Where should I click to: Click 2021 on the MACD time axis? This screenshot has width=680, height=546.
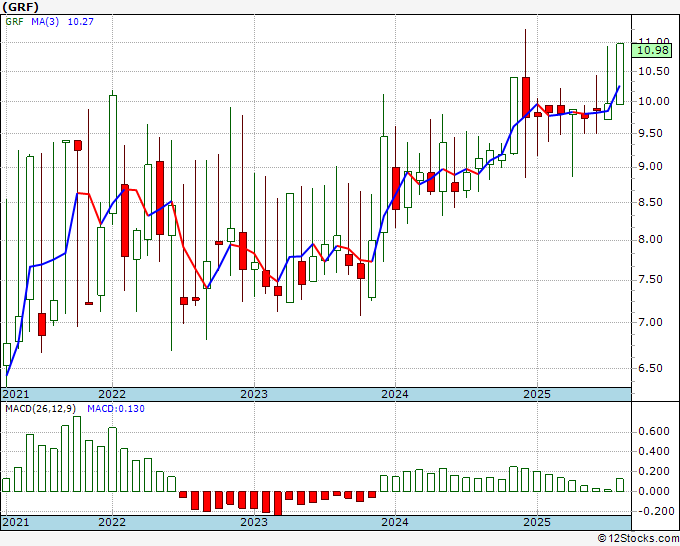tap(16, 522)
